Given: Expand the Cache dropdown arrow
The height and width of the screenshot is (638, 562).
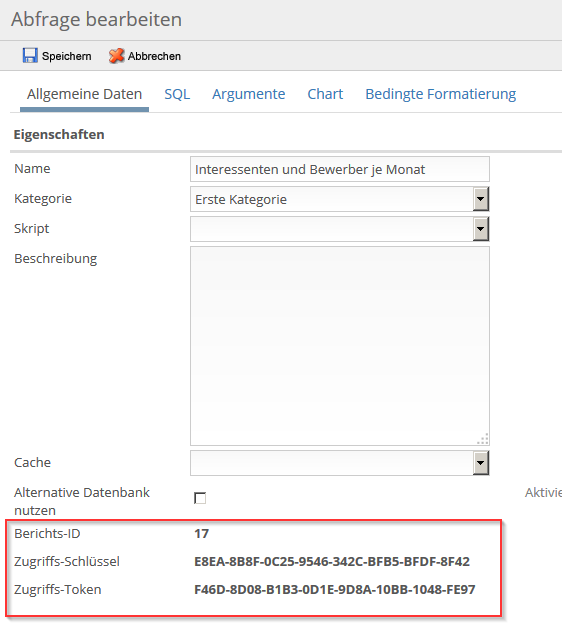Looking at the screenshot, I should [x=481, y=463].
